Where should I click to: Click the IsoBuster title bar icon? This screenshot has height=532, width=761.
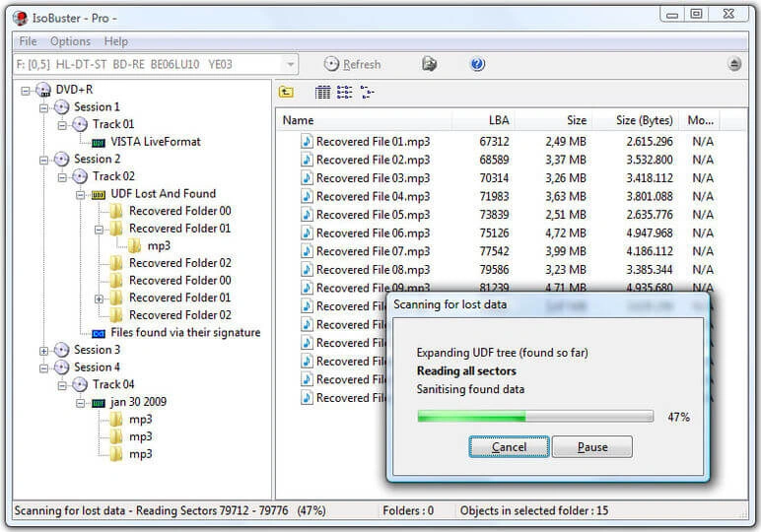pyautogui.click(x=21, y=18)
